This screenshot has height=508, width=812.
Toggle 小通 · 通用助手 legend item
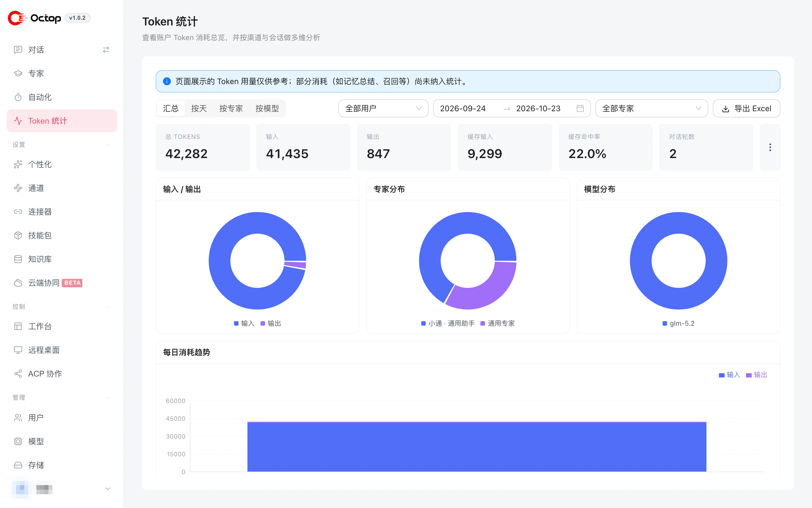coord(448,323)
